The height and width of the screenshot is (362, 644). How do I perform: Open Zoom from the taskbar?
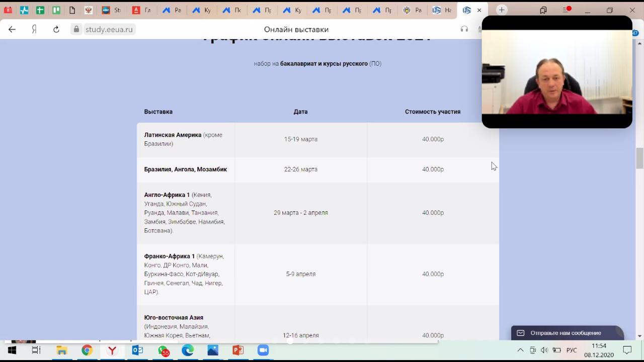point(263,350)
